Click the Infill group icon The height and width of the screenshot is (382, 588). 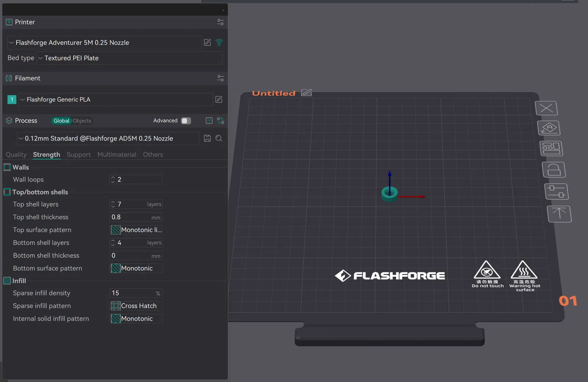click(7, 281)
